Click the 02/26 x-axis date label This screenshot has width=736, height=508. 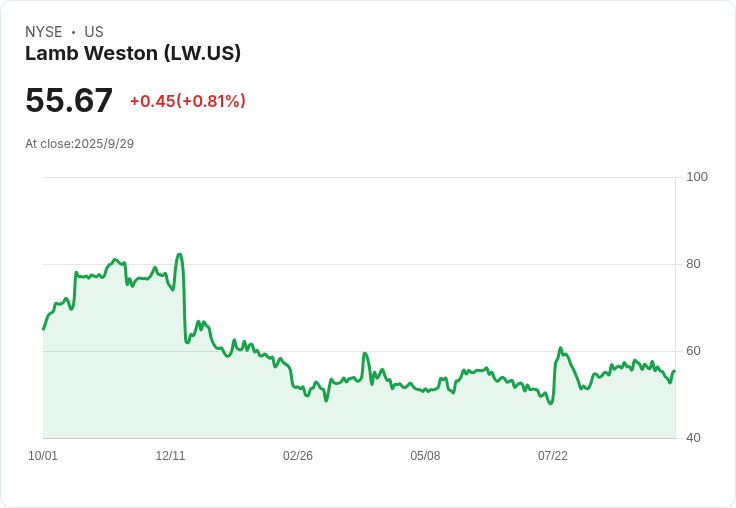298,456
